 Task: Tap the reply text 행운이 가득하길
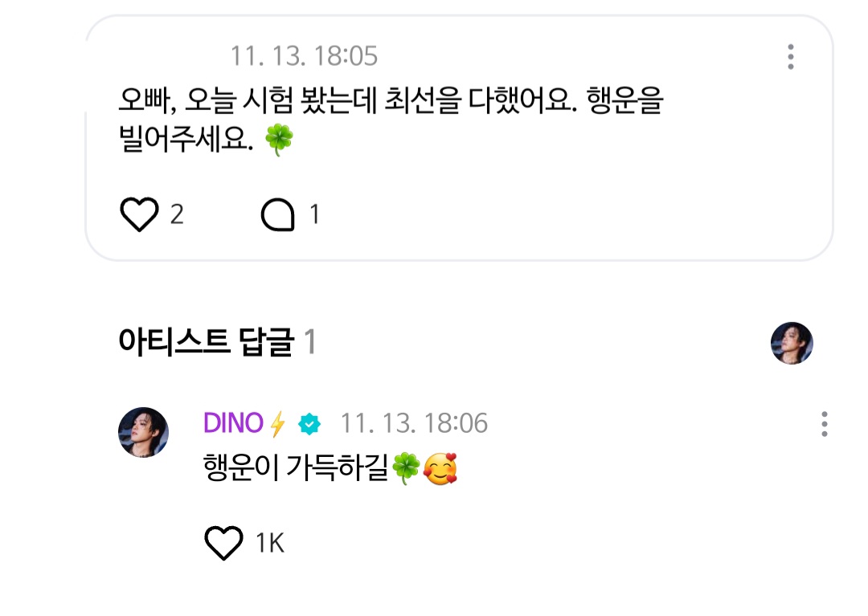point(296,469)
